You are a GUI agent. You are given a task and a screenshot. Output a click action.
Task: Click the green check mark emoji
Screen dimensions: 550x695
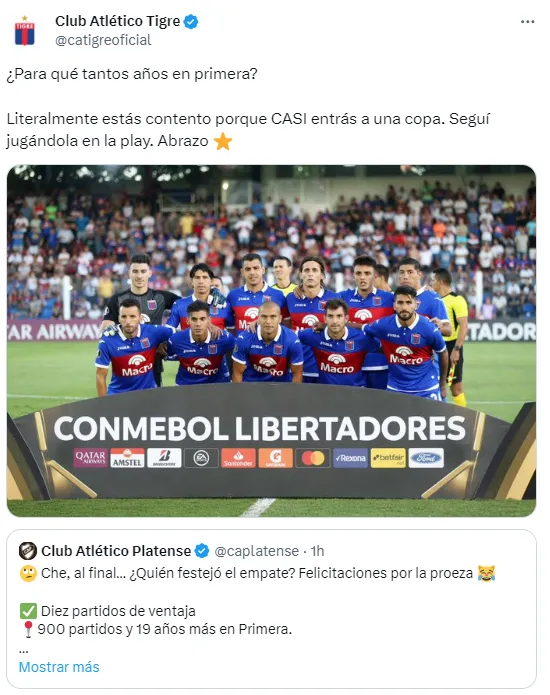28,611
